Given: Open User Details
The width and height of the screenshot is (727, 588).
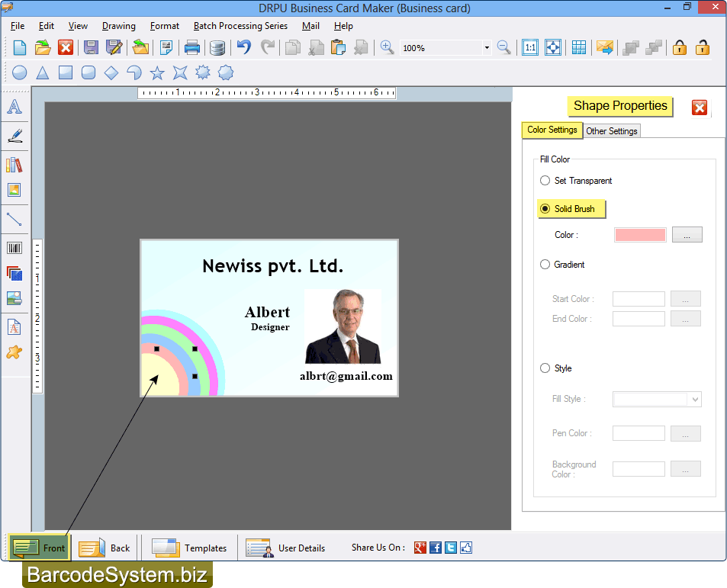Looking at the screenshot, I should click(x=285, y=548).
